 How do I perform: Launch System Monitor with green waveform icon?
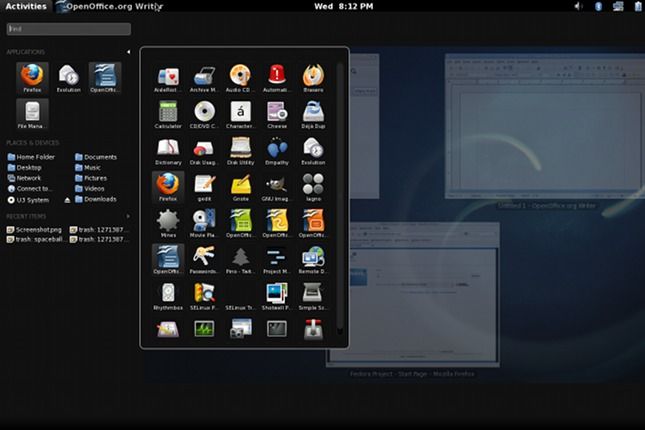click(204, 329)
